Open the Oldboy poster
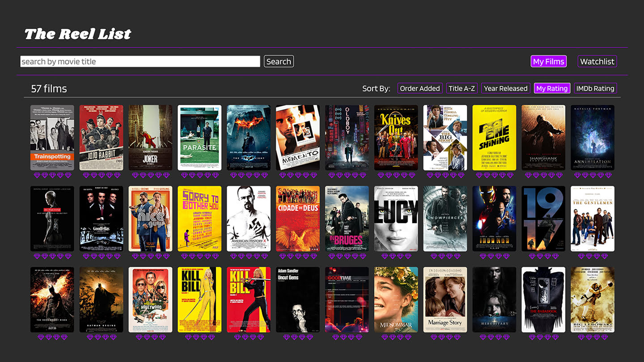 point(347,138)
